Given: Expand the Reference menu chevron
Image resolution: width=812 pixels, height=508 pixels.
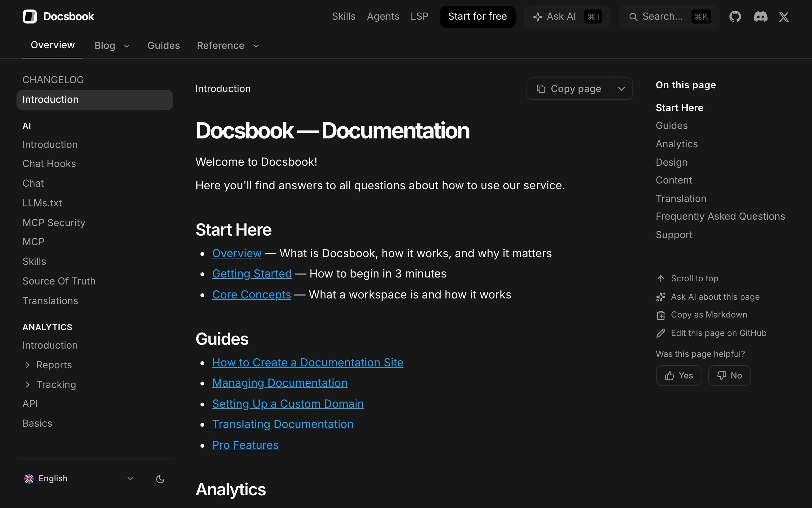Looking at the screenshot, I should (x=256, y=46).
